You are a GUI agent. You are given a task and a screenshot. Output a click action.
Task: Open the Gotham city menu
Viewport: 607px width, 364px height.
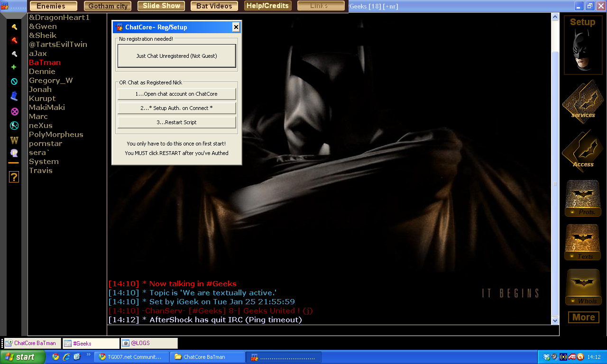pyautogui.click(x=108, y=6)
